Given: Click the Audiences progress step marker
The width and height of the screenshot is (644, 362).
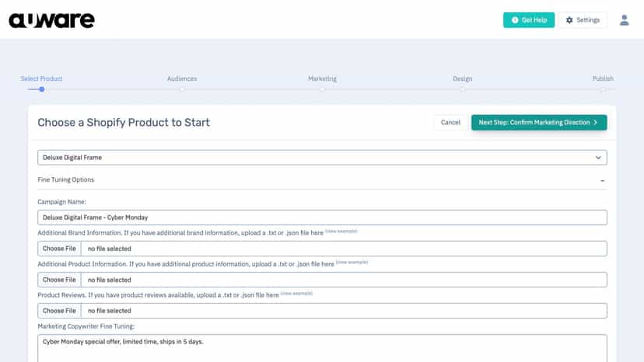Looking at the screenshot, I should pos(182,89).
